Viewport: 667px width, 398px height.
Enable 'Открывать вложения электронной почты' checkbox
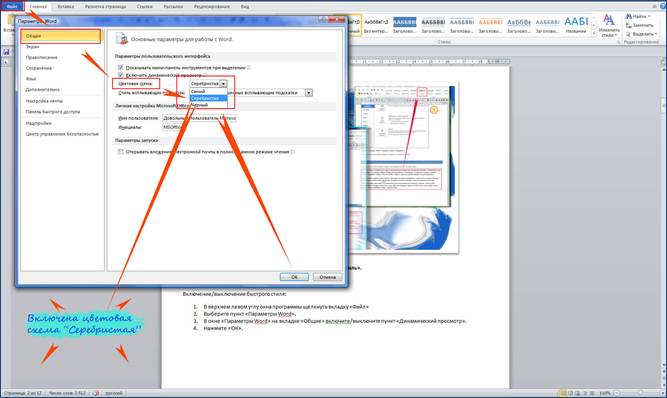[120, 151]
